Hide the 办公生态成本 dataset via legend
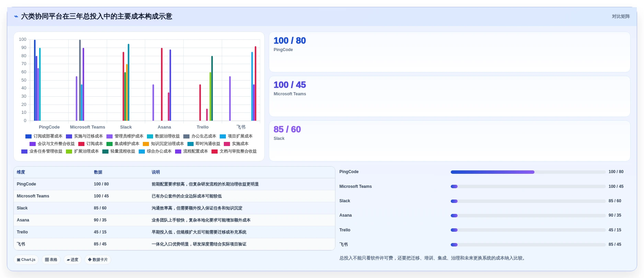Image resolution: width=644 pixels, height=278 pixels. click(x=200, y=136)
